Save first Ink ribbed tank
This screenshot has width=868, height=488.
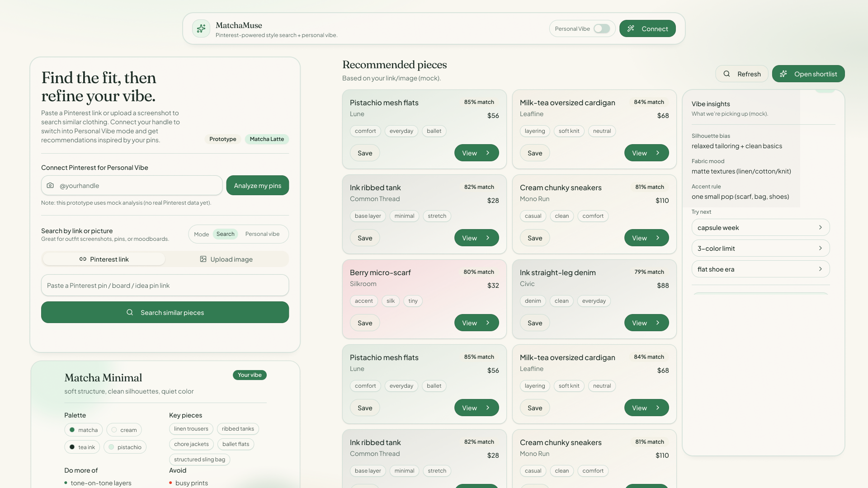[365, 238]
